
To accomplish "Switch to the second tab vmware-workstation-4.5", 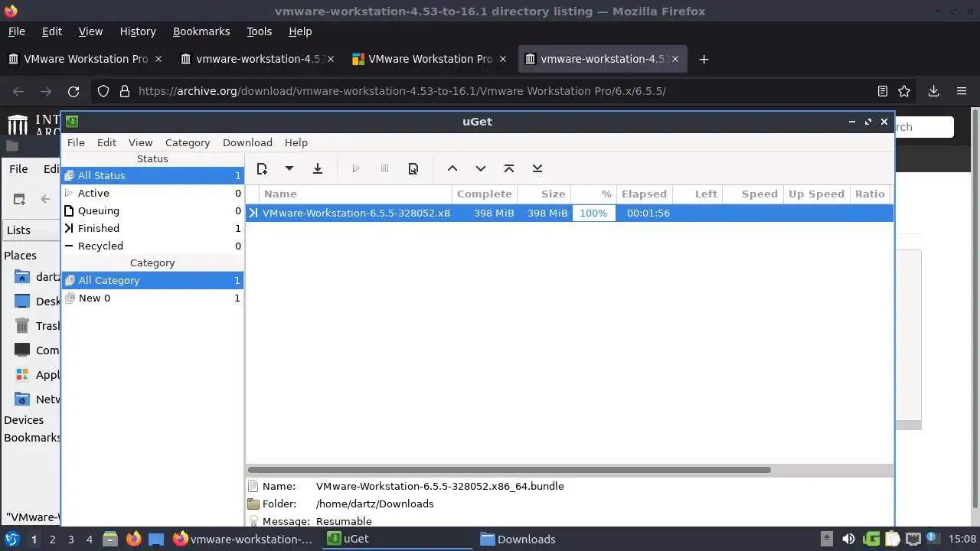I will pos(258,59).
